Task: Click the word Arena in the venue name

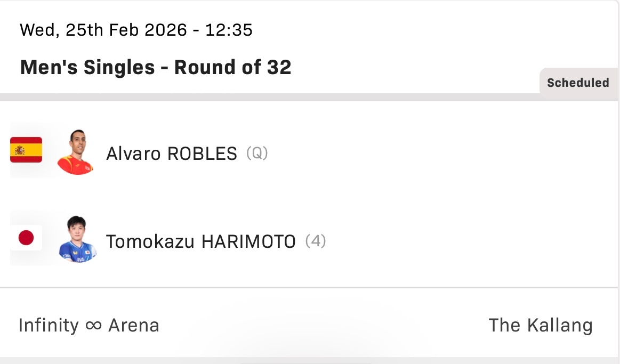Action: (134, 325)
